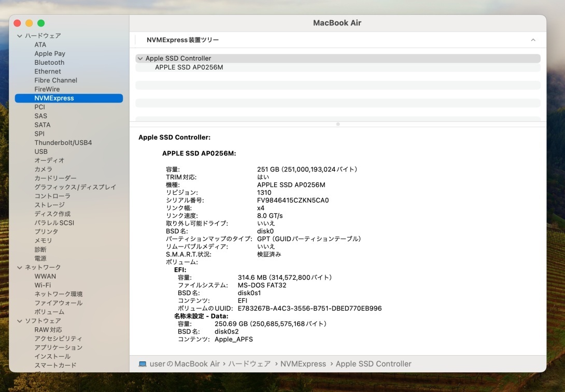Screen dimensions: 565x392
Task: Collapse the ネットワーク sidebar section
Action: [20, 267]
